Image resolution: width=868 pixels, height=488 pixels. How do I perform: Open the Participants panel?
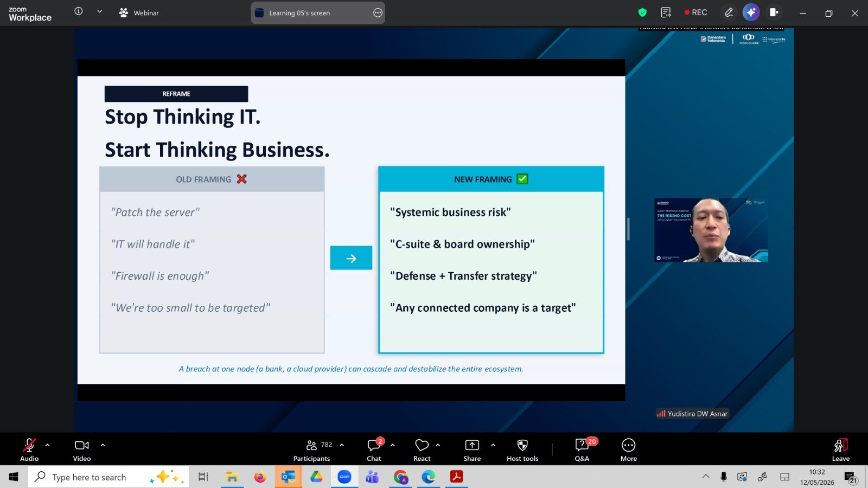[312, 450]
